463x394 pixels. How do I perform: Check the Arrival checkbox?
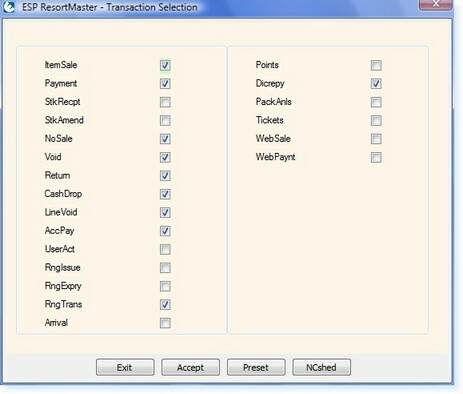[x=165, y=323]
